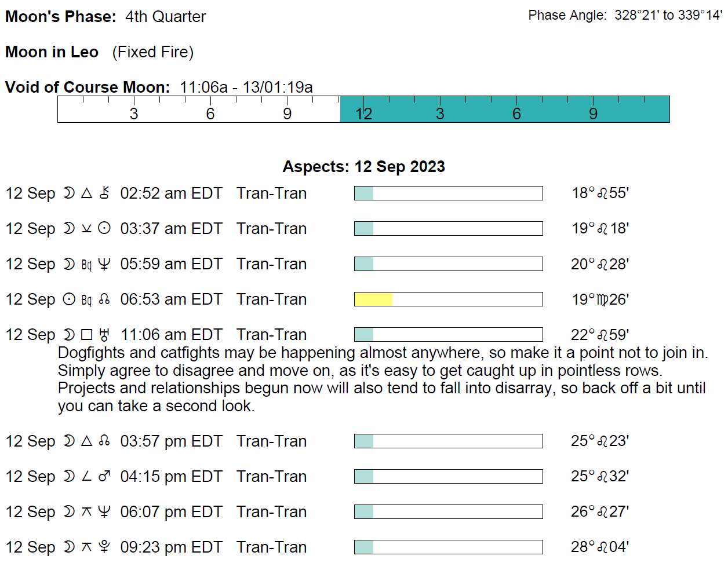Click the Moon glyph in the 03:57 pm row
The height and width of the screenshot is (574, 728).
[69, 441]
